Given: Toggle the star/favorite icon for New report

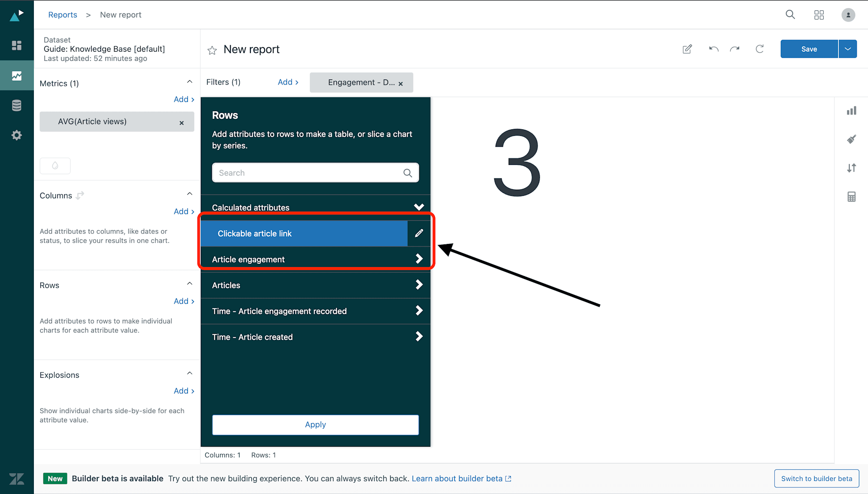Looking at the screenshot, I should [x=212, y=50].
